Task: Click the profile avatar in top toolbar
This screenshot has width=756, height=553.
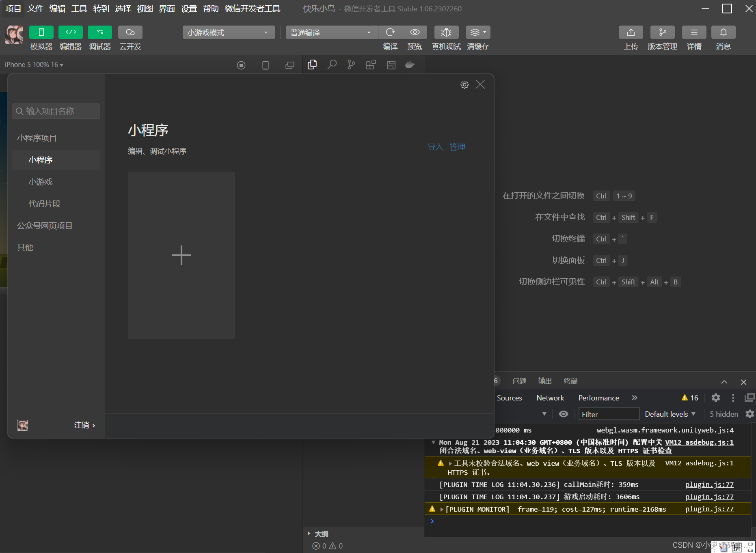Action: pyautogui.click(x=14, y=34)
